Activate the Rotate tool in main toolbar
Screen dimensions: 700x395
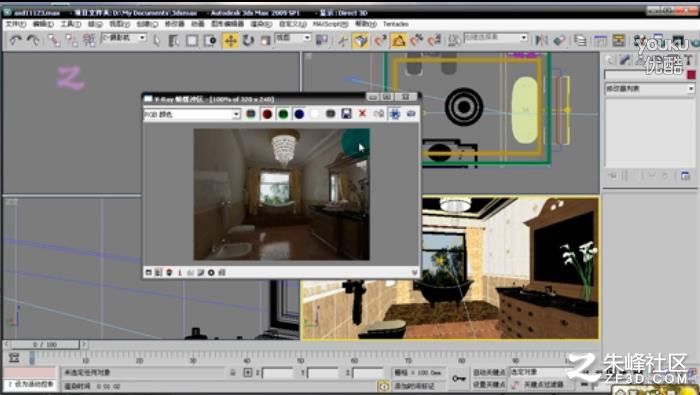click(x=248, y=41)
